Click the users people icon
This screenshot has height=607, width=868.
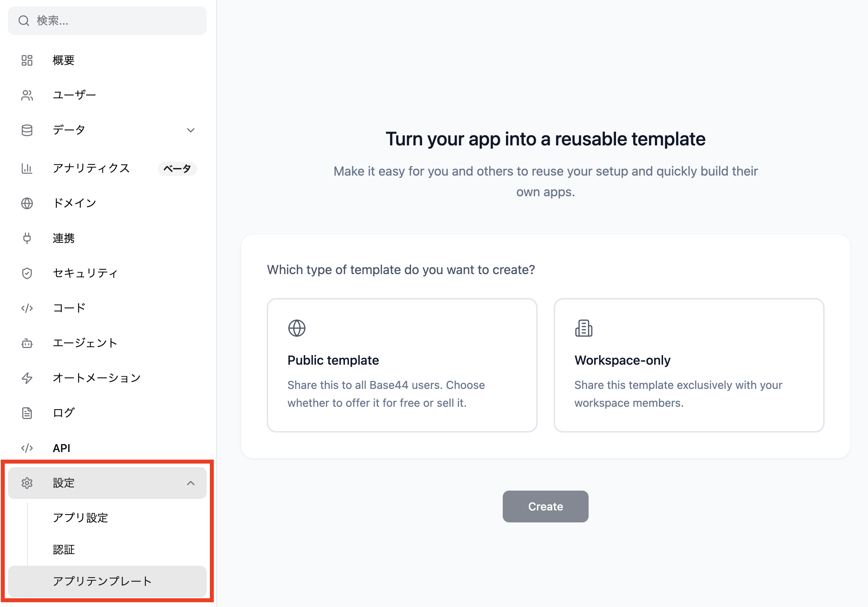27,95
